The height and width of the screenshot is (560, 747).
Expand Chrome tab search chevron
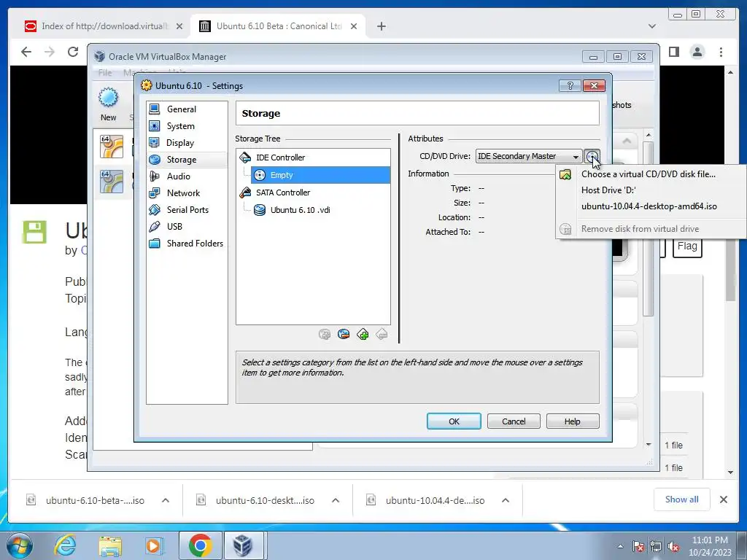[x=651, y=26]
